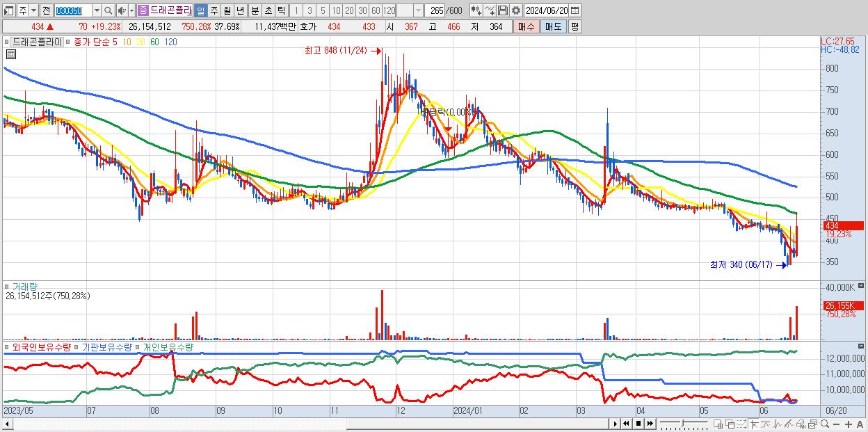Choose the 3 interval button
This screenshot has width=868, height=432.
click(310, 10)
